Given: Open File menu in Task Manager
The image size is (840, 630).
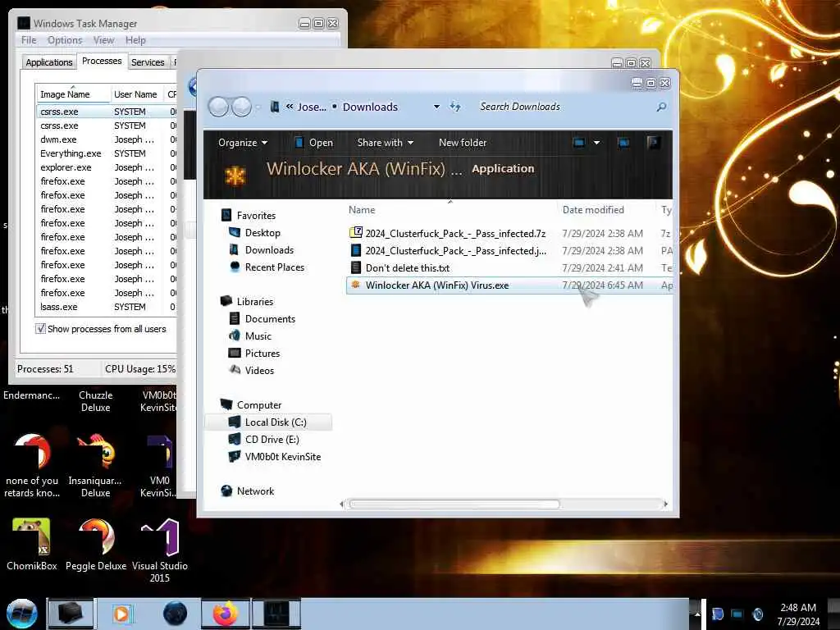Looking at the screenshot, I should (29, 40).
